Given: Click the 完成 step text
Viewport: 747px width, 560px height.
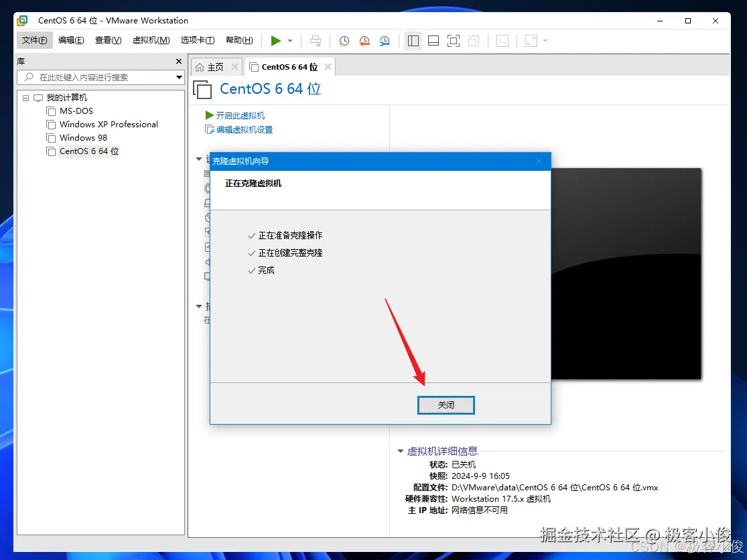Looking at the screenshot, I should tap(267, 271).
